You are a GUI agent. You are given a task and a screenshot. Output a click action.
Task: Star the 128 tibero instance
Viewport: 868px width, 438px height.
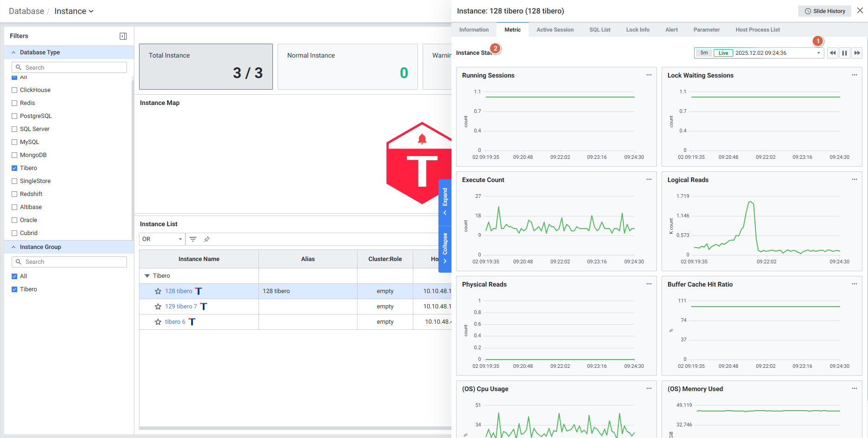(158, 291)
